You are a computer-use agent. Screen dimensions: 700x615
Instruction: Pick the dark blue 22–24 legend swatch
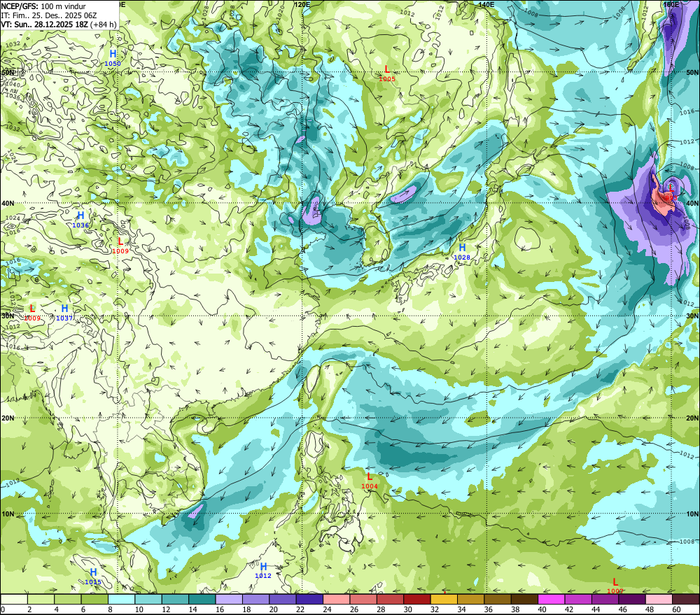pos(309,599)
